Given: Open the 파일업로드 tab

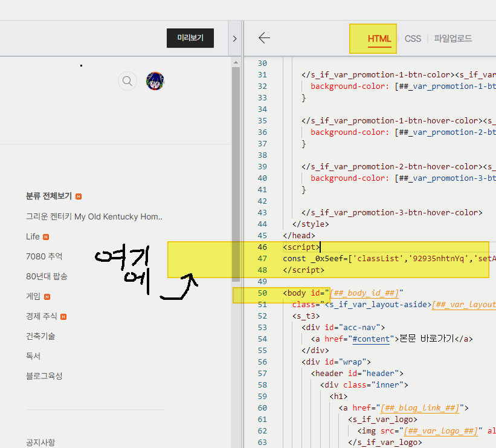Looking at the screenshot, I should [x=453, y=39].
